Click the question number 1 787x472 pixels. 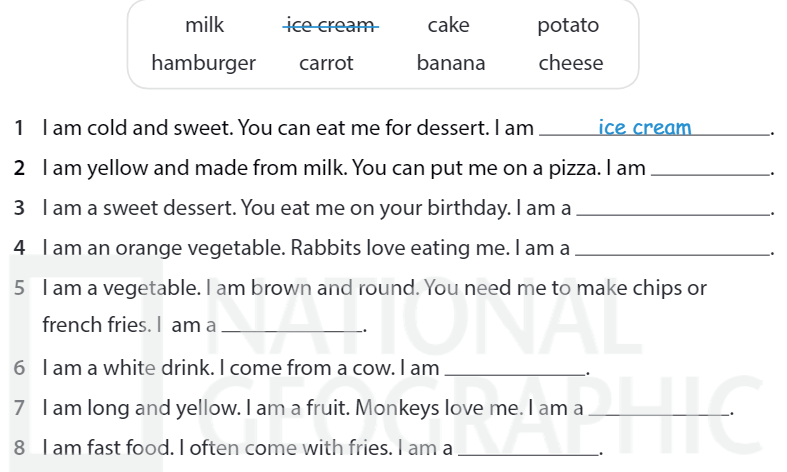(x=19, y=128)
